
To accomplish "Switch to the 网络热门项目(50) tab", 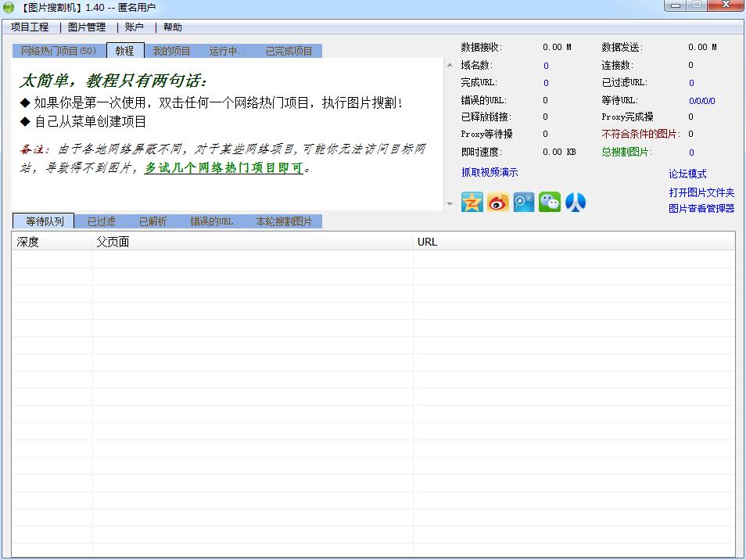I will pos(59,51).
